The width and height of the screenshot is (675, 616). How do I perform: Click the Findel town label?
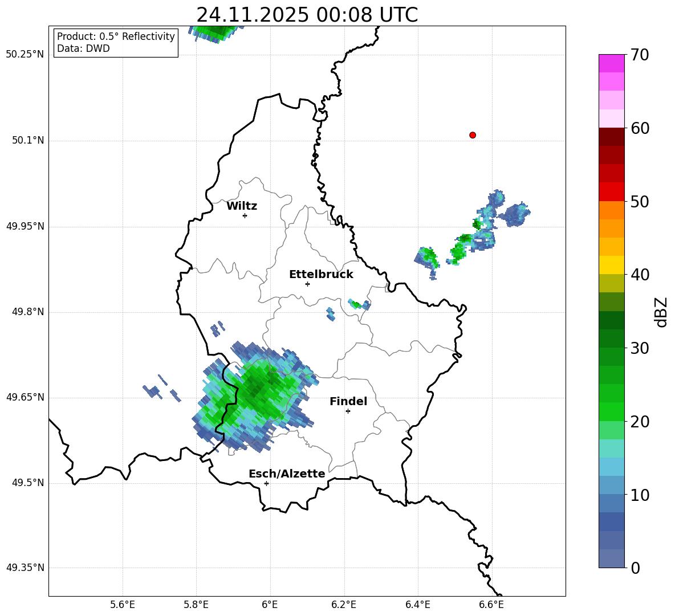coord(348,401)
